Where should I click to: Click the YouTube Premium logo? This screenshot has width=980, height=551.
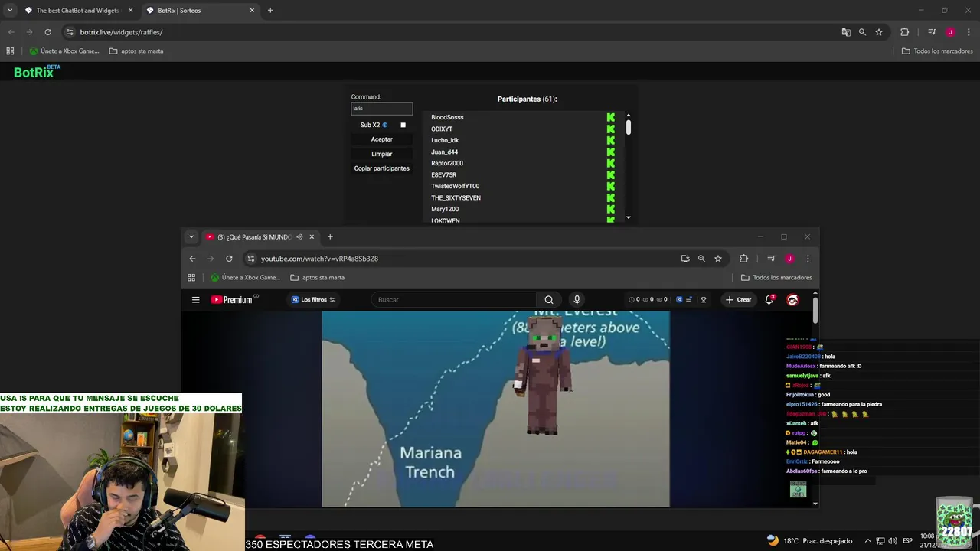pyautogui.click(x=234, y=299)
